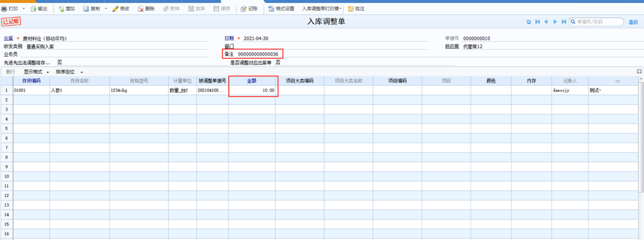
Task: Click the 规格型号 column header
Action: click(x=139, y=81)
